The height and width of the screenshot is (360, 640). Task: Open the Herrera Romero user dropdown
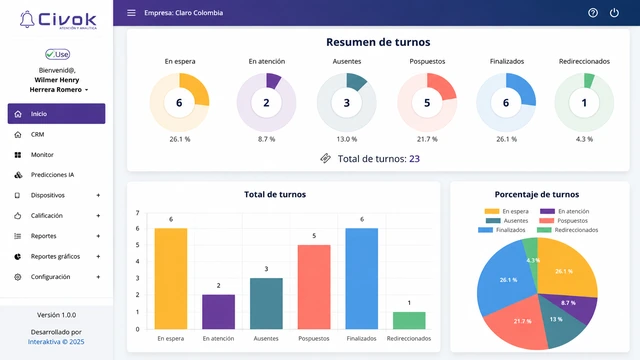pyautogui.click(x=58, y=89)
